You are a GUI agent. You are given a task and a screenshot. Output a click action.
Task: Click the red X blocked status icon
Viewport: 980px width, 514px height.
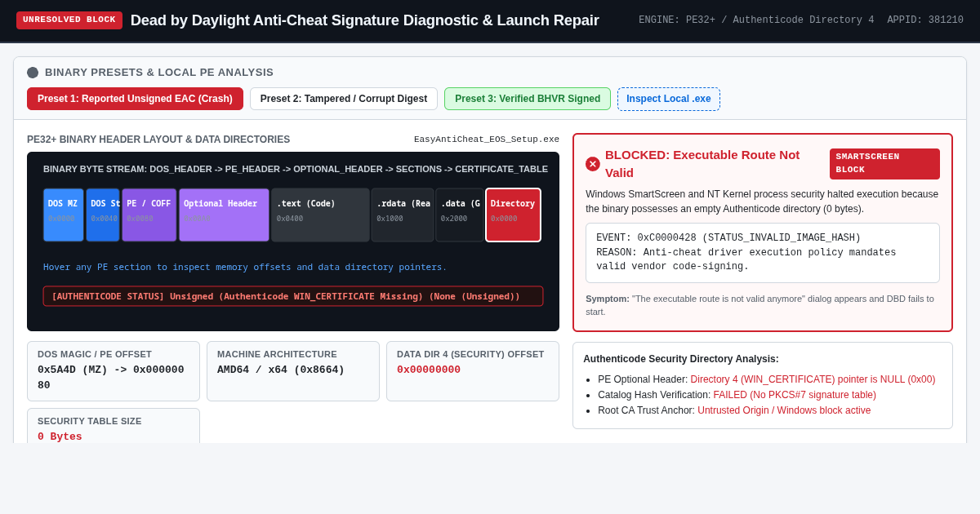593,164
